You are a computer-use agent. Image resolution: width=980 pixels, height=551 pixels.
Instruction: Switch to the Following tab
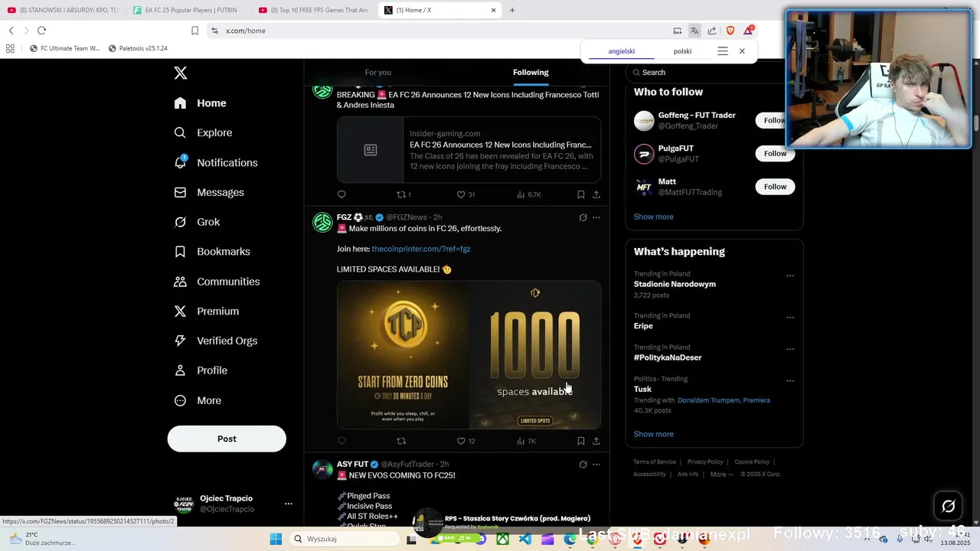coord(531,73)
